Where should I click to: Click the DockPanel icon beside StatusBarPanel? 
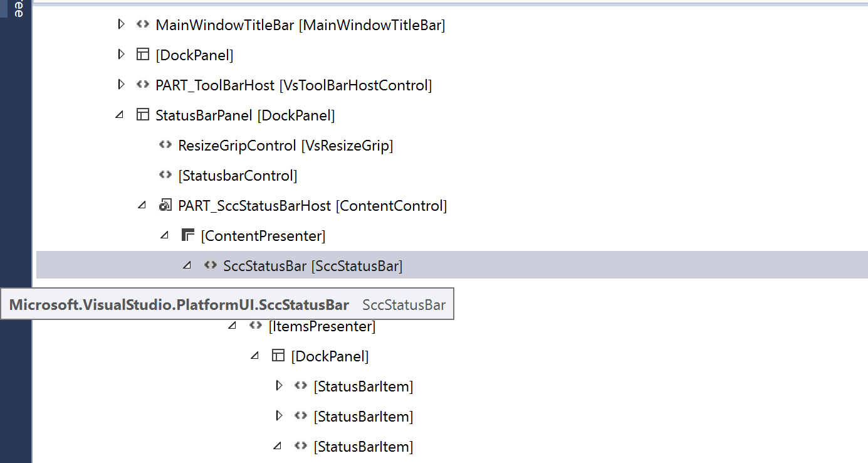[143, 115]
